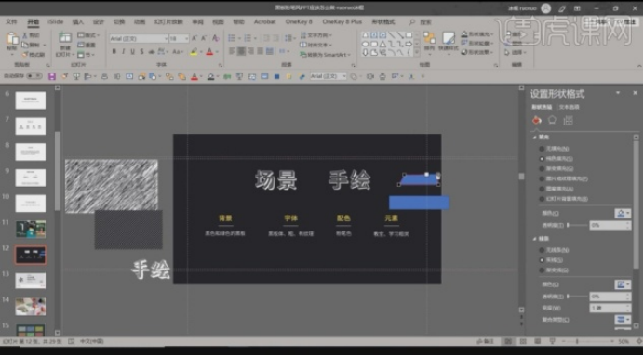Open the fill color dropdown in format pane

(x=623, y=213)
